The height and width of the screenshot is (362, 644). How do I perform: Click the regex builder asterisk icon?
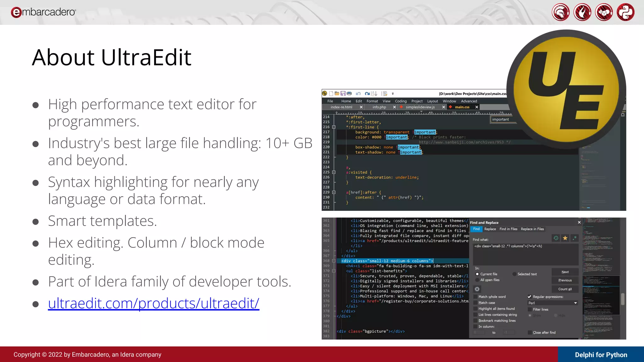point(575,238)
